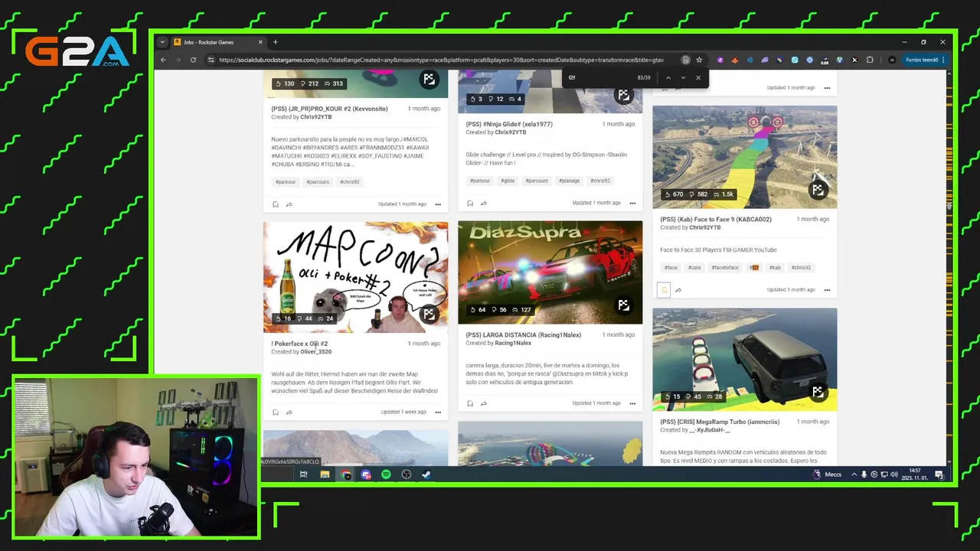Open creator profile Oliver_3520
Screen dimensions: 980x551
[x=315, y=352]
